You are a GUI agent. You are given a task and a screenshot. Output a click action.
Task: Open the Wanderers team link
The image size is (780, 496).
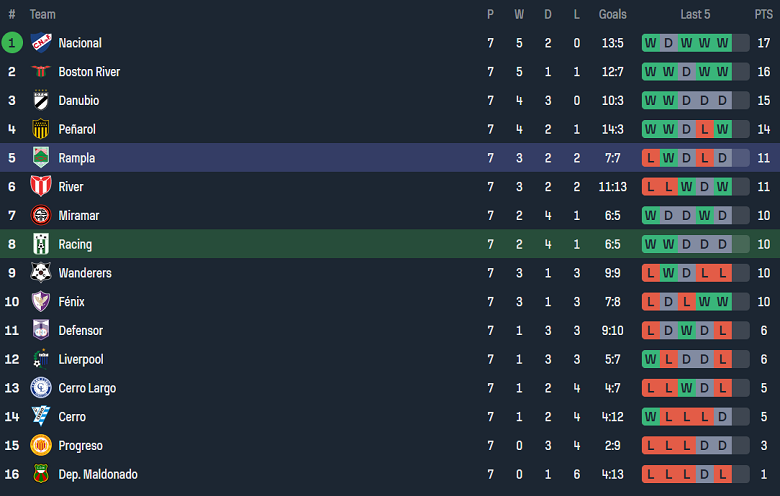point(85,273)
